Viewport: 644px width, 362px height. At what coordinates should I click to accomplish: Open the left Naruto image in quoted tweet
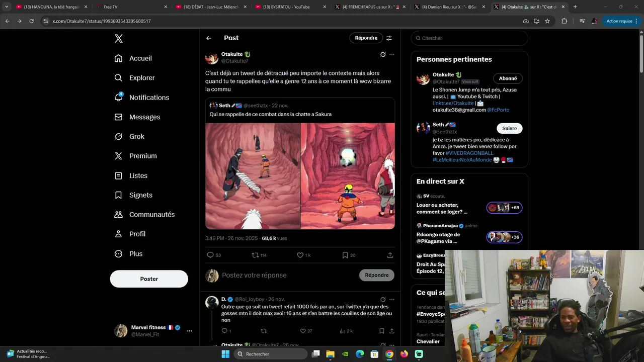coord(253,176)
